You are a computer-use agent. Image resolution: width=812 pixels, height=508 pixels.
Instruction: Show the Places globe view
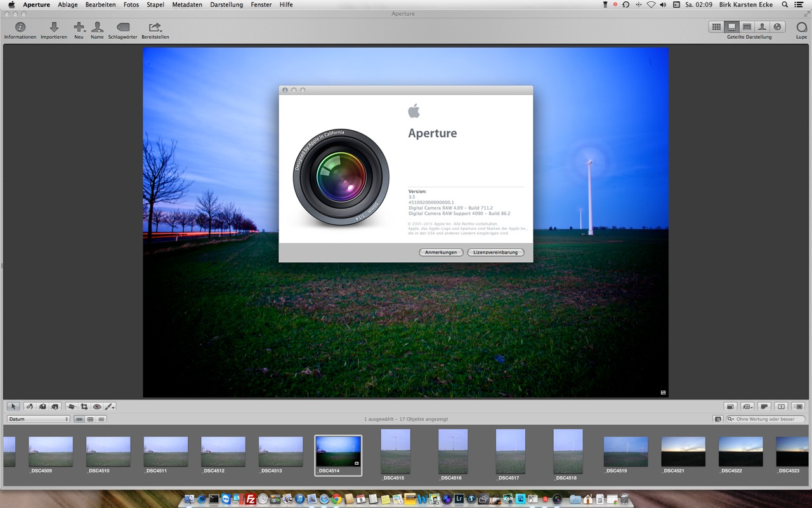click(777, 27)
